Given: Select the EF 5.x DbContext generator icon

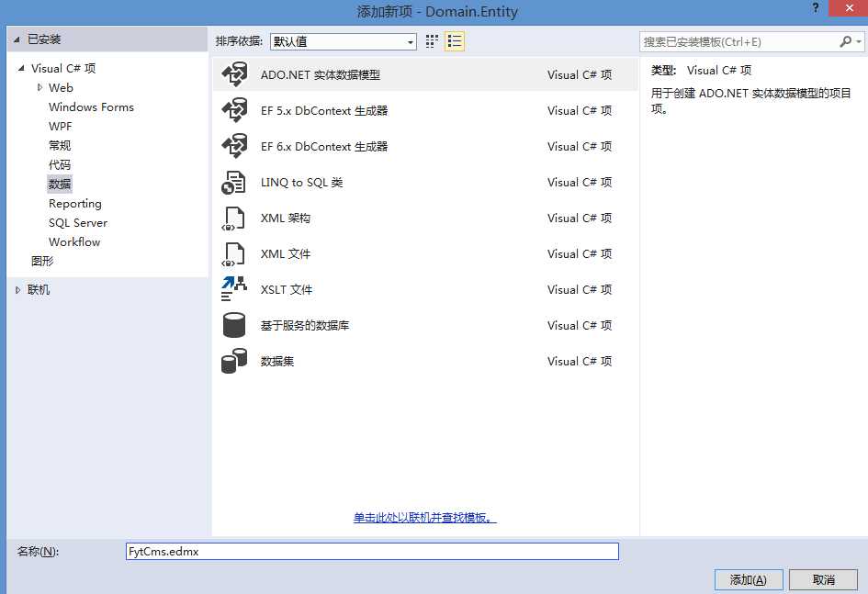Looking at the screenshot, I should [x=234, y=110].
